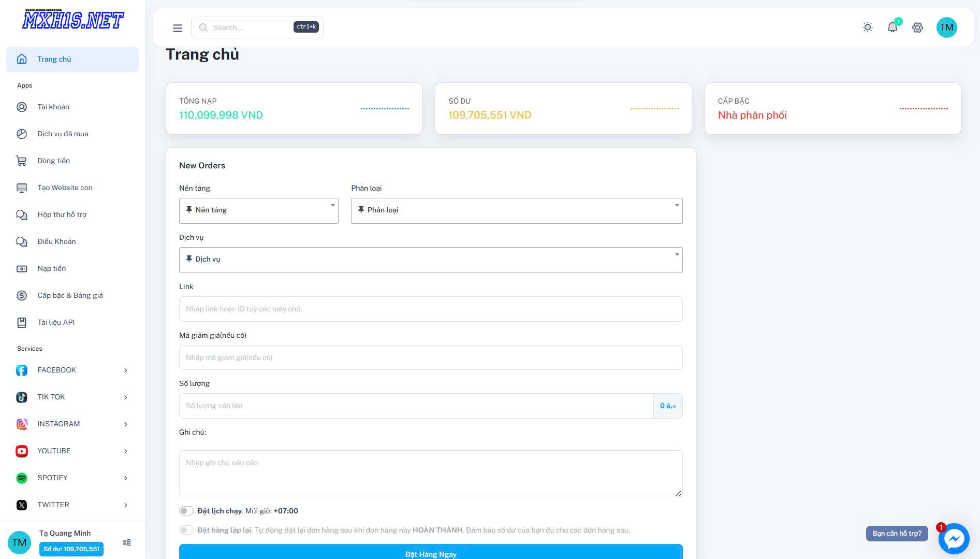Screen dimensions: 980x559
Task: Click the Điều Khoản chat icon
Action: pyautogui.click(x=22, y=241)
